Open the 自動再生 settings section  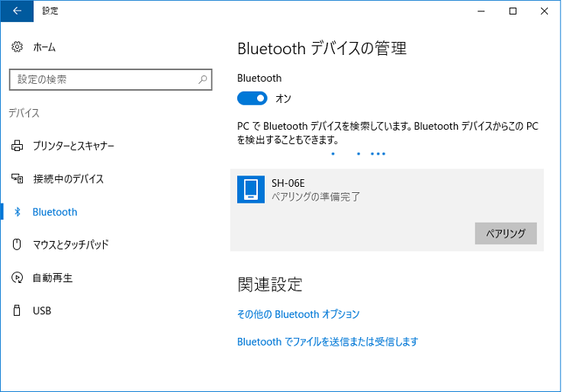coord(53,278)
